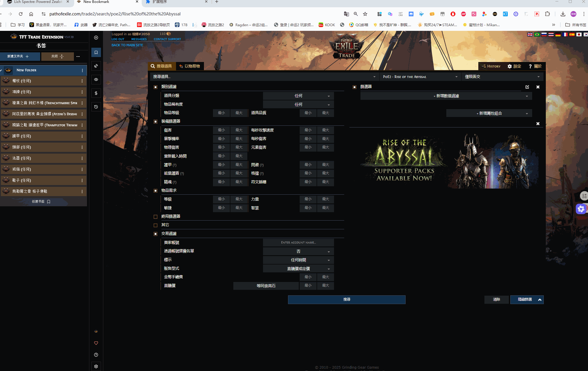Click the edit icon beside 篩選器 header
This screenshot has height=371, width=588.
(x=527, y=87)
